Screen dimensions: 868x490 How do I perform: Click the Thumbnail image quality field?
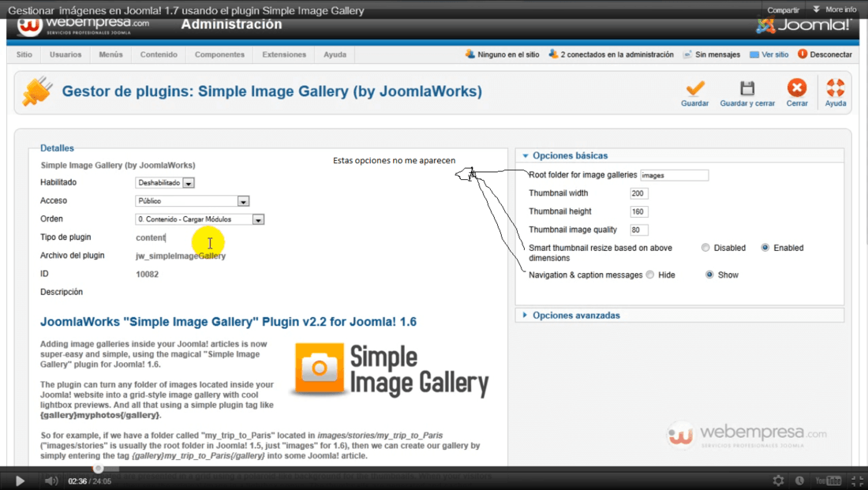pos(639,230)
